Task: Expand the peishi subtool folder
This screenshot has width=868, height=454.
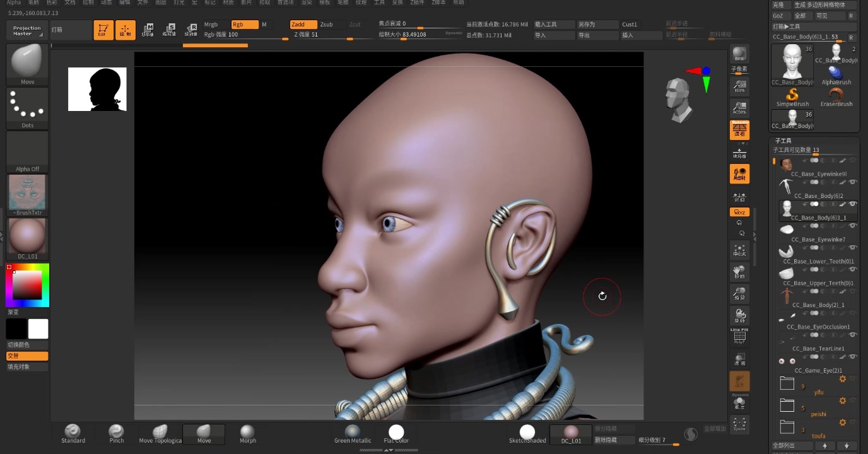Action: coord(787,405)
